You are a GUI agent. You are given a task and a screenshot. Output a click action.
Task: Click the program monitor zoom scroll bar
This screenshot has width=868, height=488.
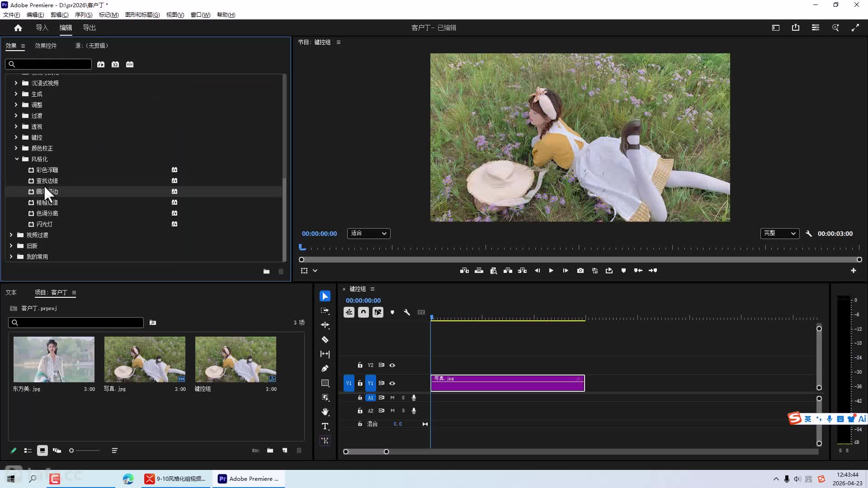(x=580, y=260)
